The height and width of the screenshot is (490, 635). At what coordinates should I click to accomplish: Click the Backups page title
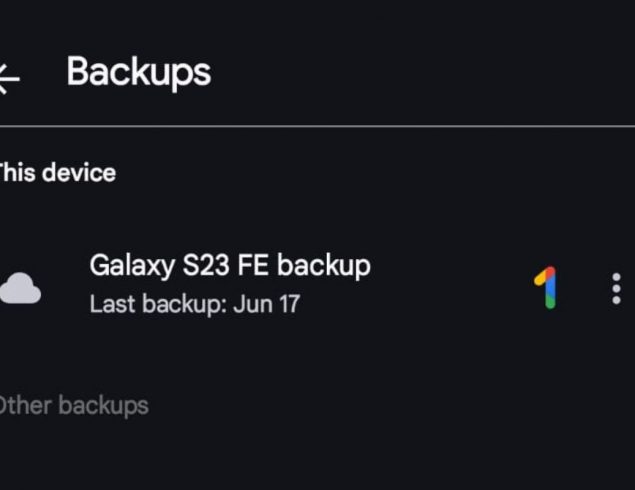coord(139,72)
